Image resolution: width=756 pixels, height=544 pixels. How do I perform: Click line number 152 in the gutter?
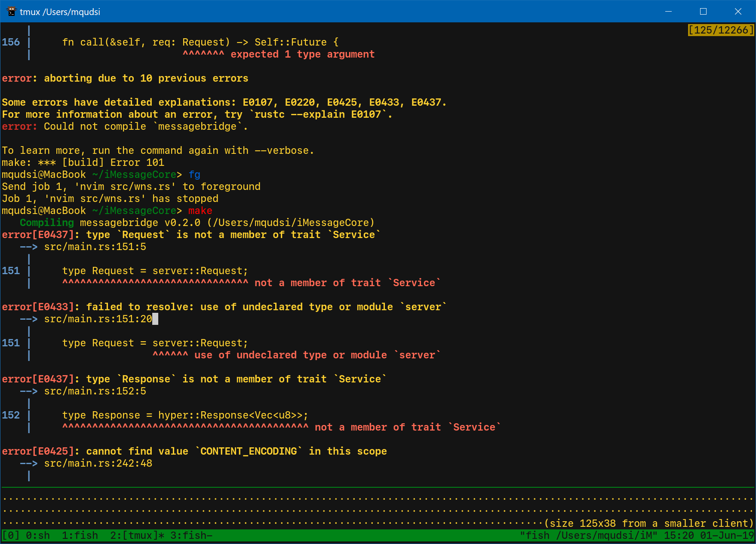tap(11, 415)
